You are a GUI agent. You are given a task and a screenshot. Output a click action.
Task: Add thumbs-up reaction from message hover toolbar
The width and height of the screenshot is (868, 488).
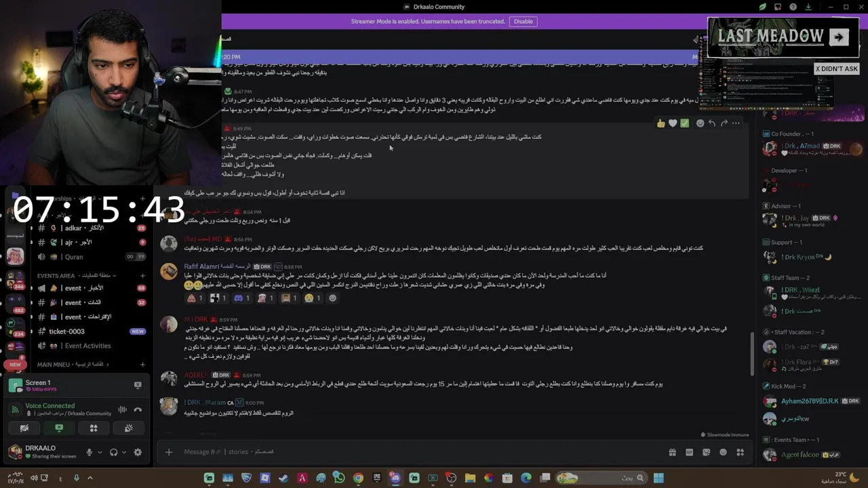click(660, 123)
